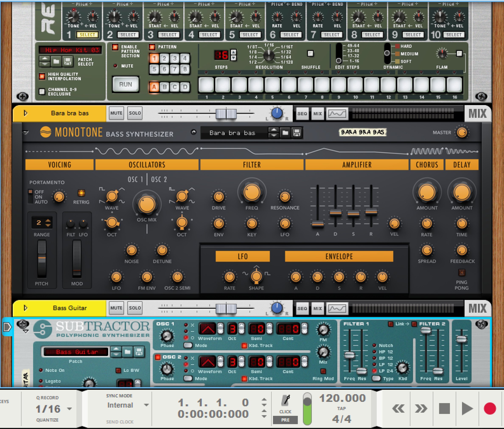504x429 pixels.
Task: Step through Redrum patches with arrows
Action: [45, 61]
